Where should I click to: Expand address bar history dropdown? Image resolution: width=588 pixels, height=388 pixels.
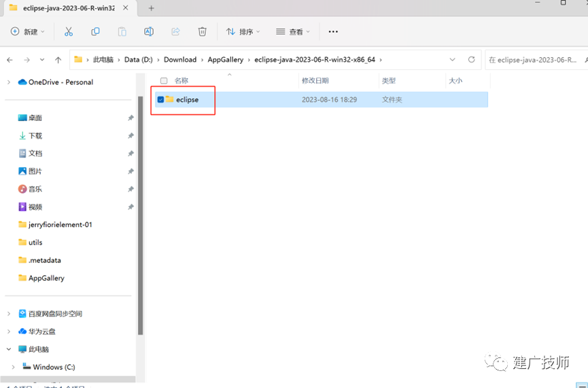(x=452, y=60)
